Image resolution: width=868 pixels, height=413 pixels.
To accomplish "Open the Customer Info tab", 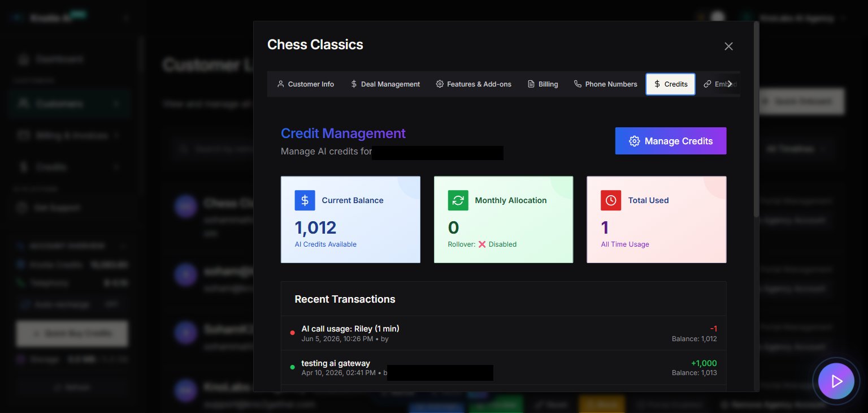I will pyautogui.click(x=305, y=84).
